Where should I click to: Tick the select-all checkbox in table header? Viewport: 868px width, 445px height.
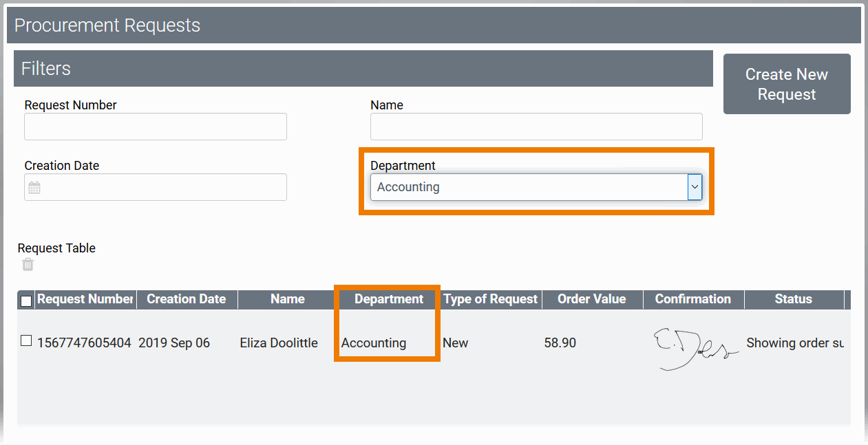pos(26,301)
